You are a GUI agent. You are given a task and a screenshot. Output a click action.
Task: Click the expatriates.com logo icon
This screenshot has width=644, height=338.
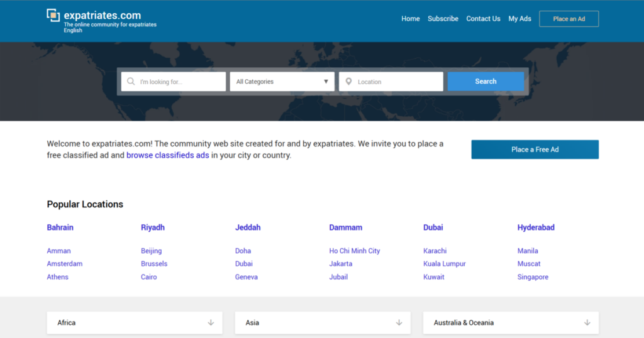[x=53, y=15]
